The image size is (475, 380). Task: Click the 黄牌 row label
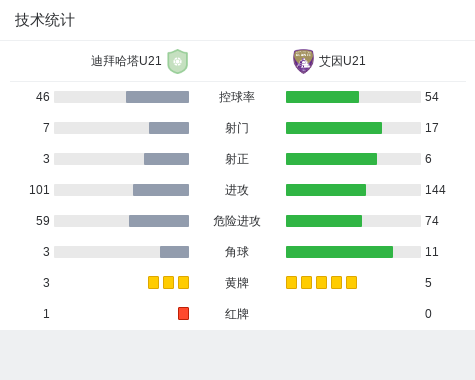[x=237, y=283]
